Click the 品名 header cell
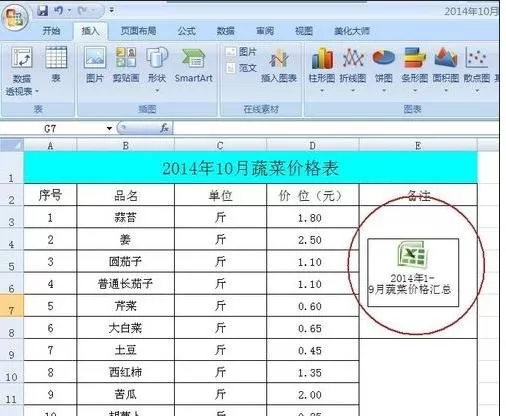Viewport: 506px width, 416px height. click(126, 195)
